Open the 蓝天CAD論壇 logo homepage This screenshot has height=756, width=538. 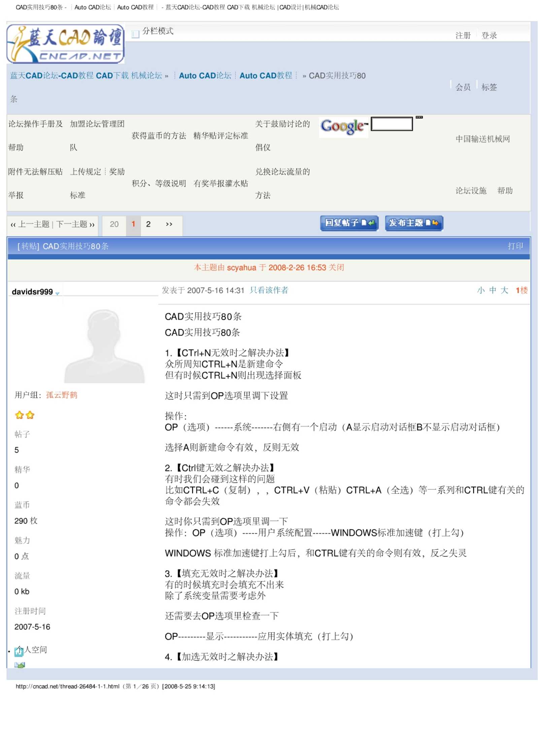65,43
